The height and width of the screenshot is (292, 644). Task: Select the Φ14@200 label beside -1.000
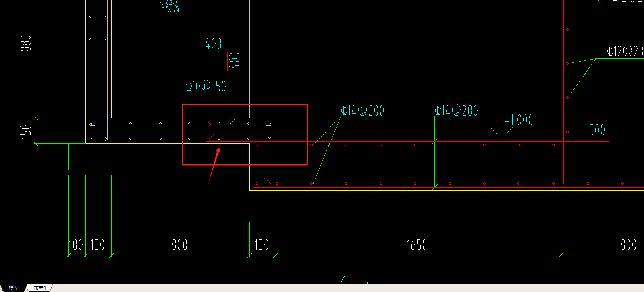(456, 110)
